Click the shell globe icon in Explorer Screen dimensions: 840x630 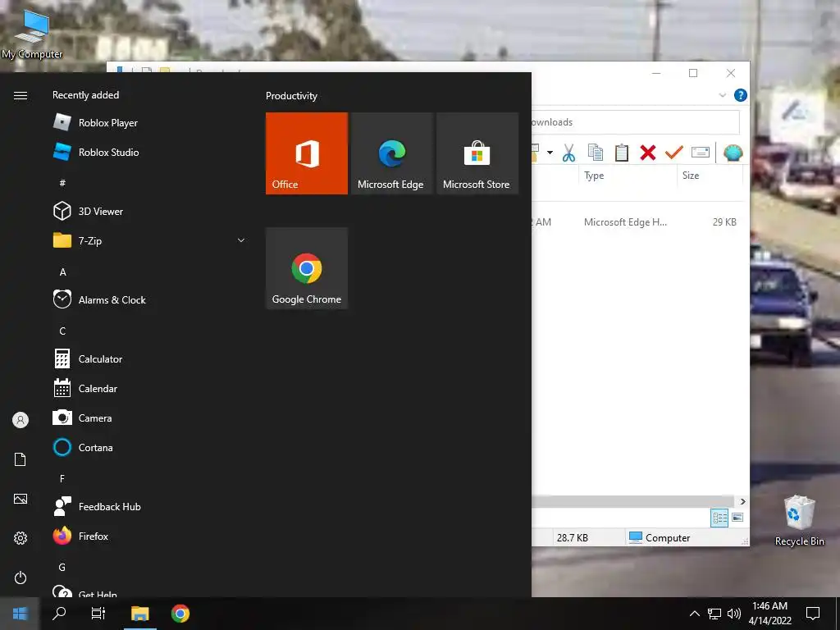point(733,153)
